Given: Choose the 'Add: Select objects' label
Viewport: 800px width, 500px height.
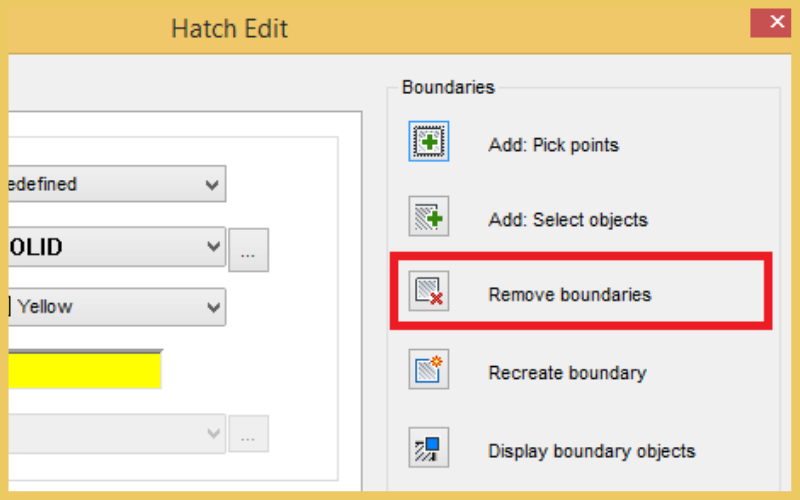Looking at the screenshot, I should [567, 220].
